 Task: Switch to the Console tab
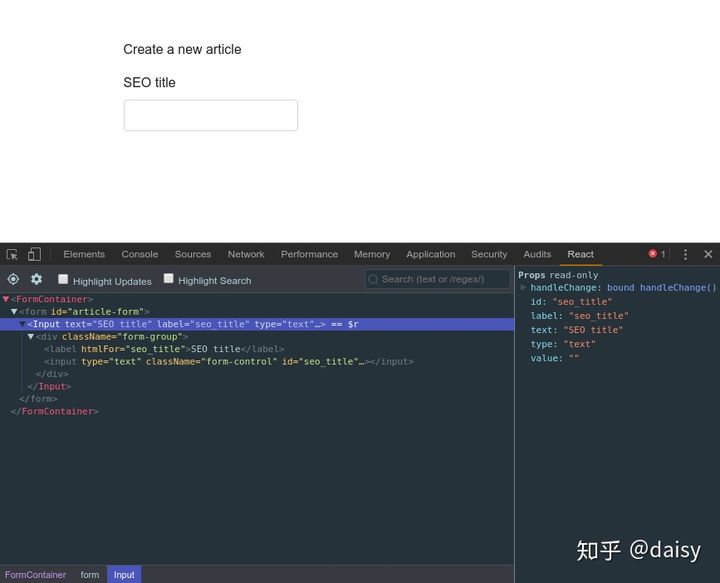pyautogui.click(x=140, y=254)
